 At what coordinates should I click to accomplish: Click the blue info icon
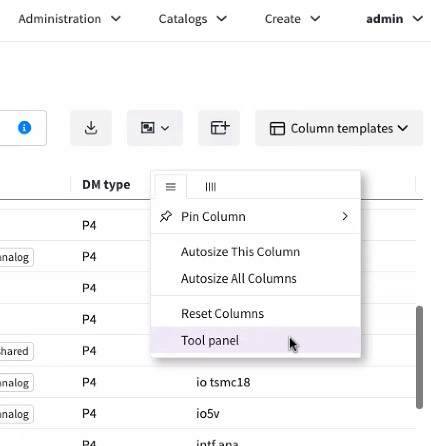pos(24,128)
